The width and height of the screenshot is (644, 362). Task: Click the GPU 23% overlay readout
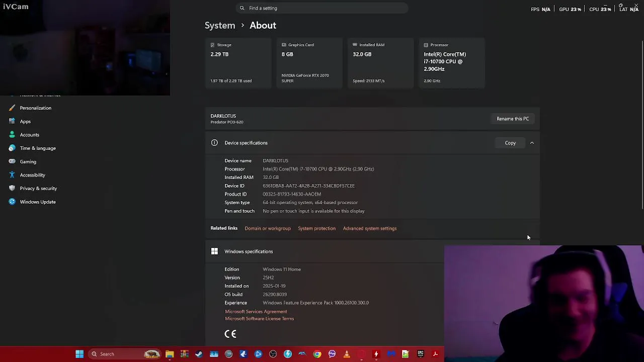point(570,9)
